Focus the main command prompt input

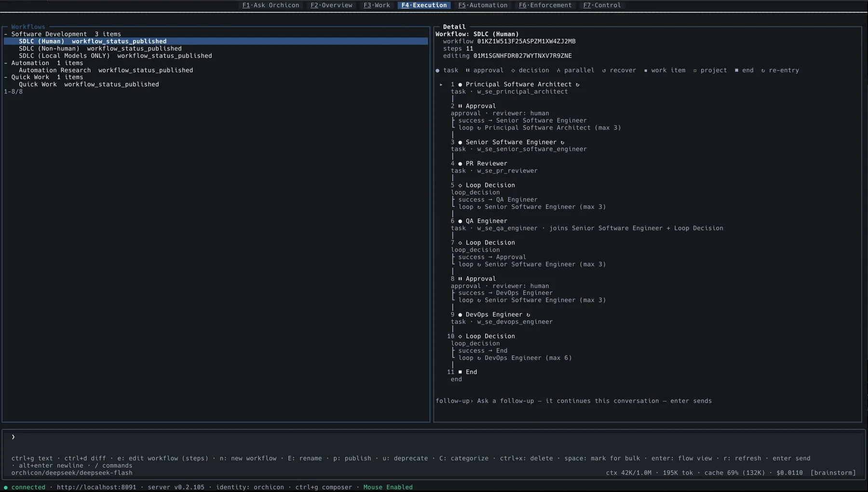434,437
